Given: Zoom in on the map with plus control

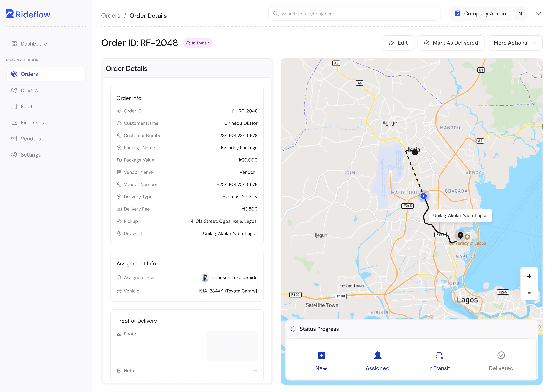Looking at the screenshot, I should tap(529, 276).
